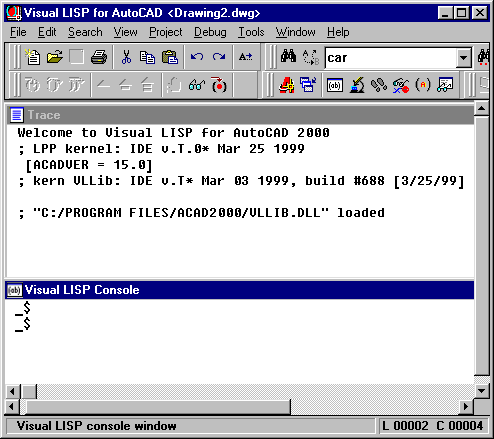Click the Undo arrow icon
494x439 pixels.
197,57
